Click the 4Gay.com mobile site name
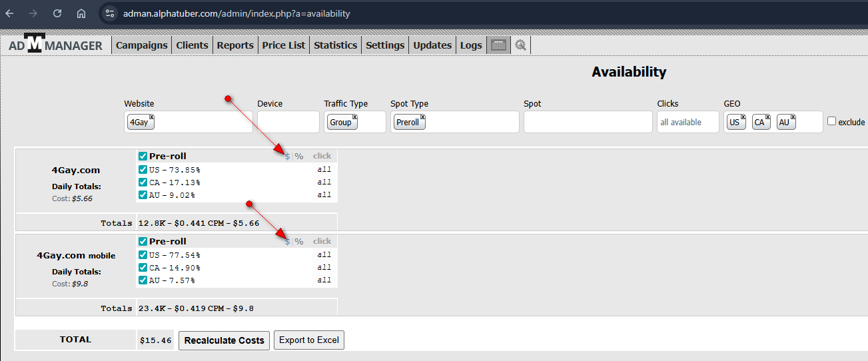 point(76,255)
